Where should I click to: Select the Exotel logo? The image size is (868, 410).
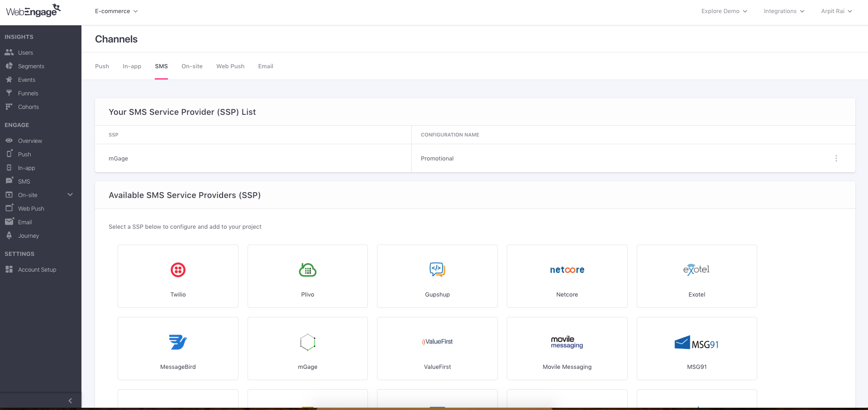pos(696,270)
